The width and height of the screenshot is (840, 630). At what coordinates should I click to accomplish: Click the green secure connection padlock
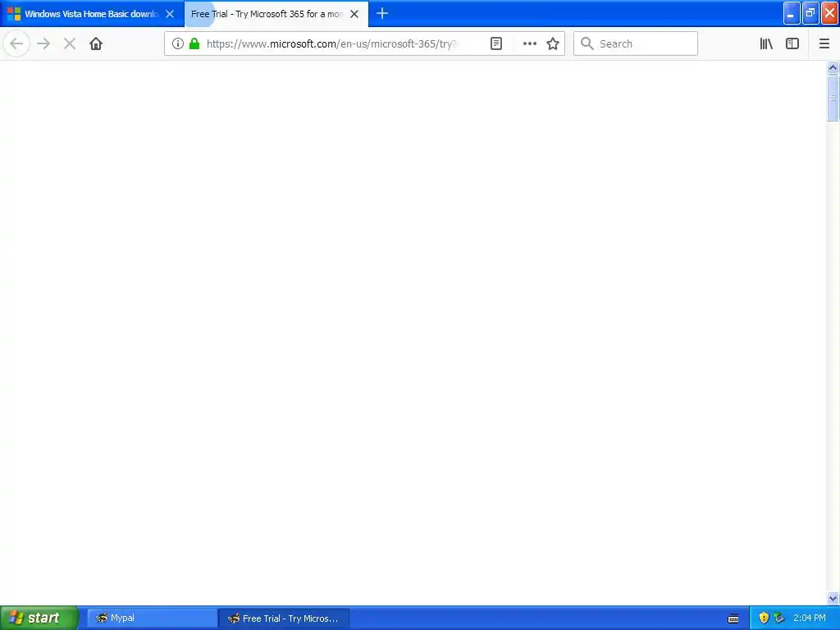[194, 43]
